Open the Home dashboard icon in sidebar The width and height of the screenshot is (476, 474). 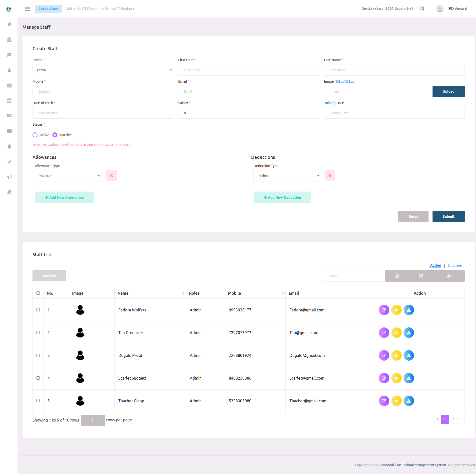point(9,24)
